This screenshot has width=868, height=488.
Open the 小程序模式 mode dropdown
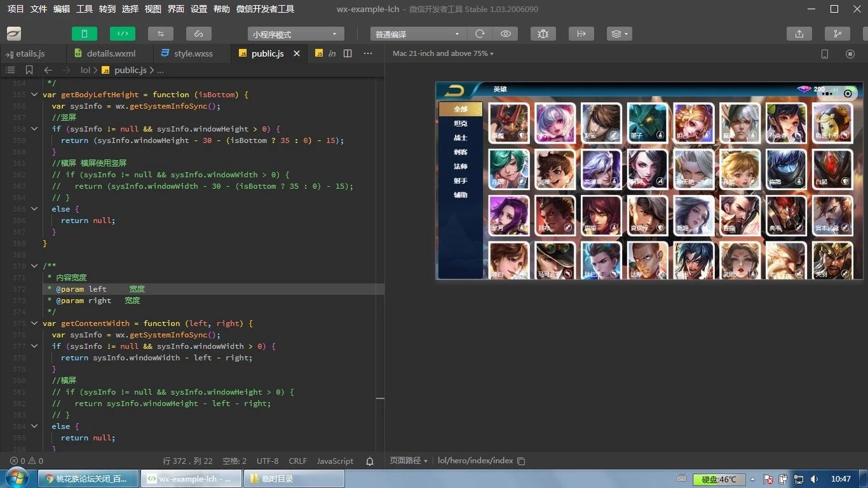[296, 34]
